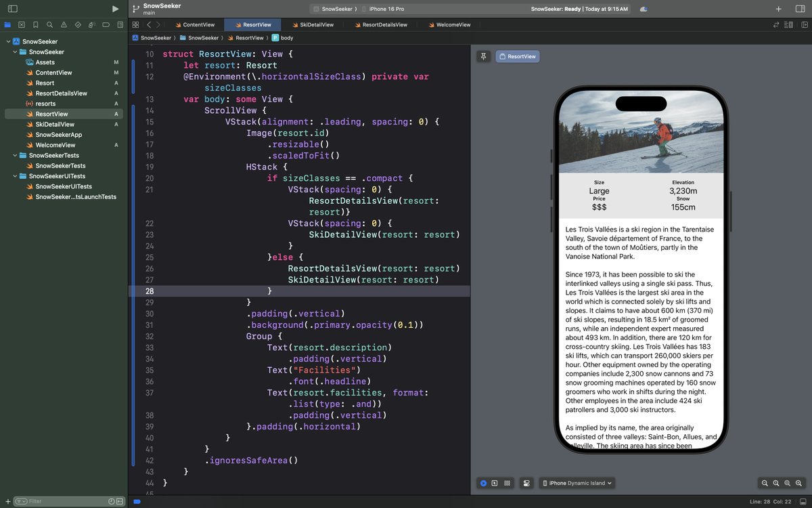Image resolution: width=812 pixels, height=508 pixels.
Task: Open the SnowSeeker scheme selector
Action: [x=334, y=9]
